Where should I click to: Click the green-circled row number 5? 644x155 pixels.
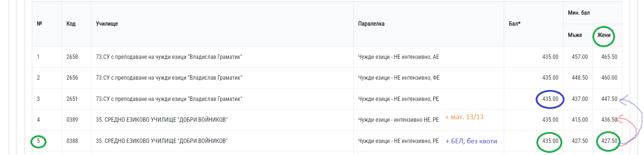[38, 141]
